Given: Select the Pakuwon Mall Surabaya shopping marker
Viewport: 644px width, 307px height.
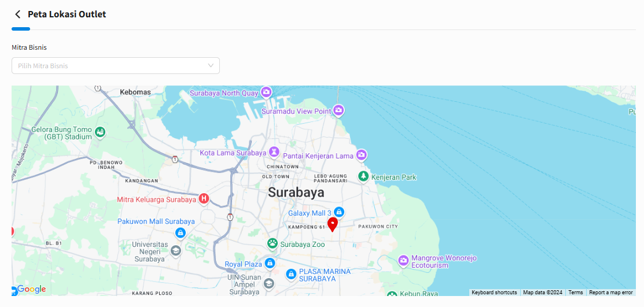Looking at the screenshot, I should [x=180, y=233].
